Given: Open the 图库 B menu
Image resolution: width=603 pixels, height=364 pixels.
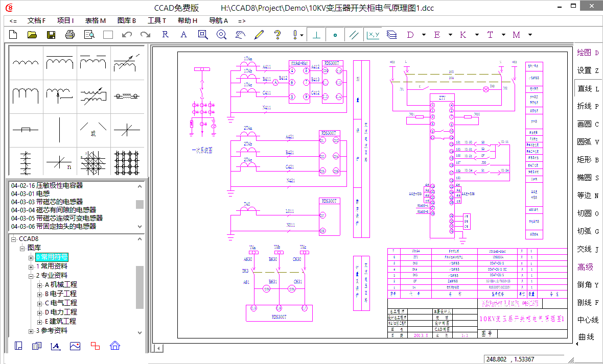Looking at the screenshot, I should coord(126,20).
